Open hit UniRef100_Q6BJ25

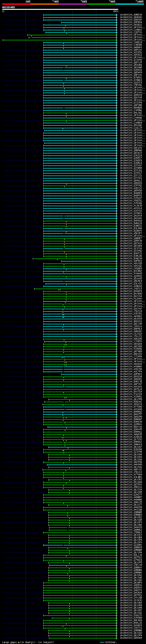[x=131, y=502]
